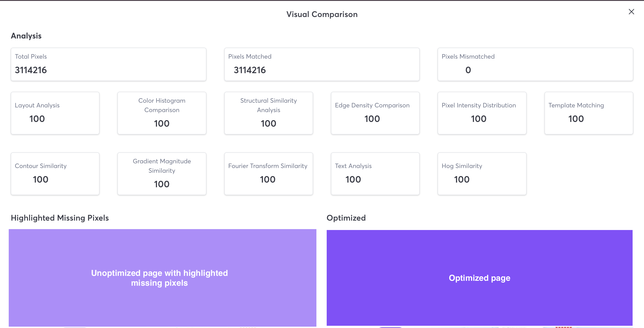Click the Template Matching score card

click(589, 113)
